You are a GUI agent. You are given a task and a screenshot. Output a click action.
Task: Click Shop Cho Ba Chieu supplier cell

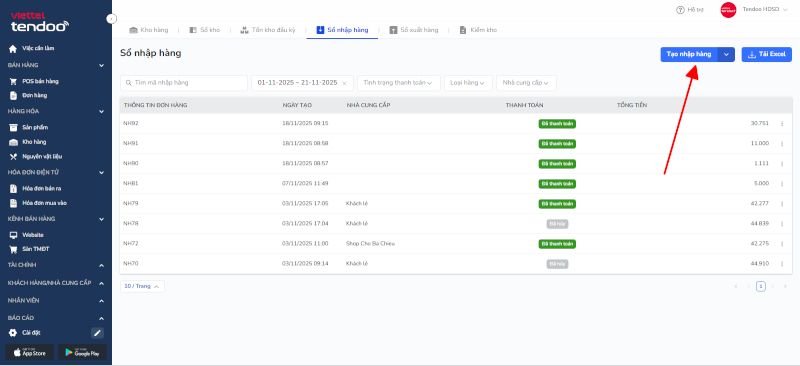[x=370, y=243]
